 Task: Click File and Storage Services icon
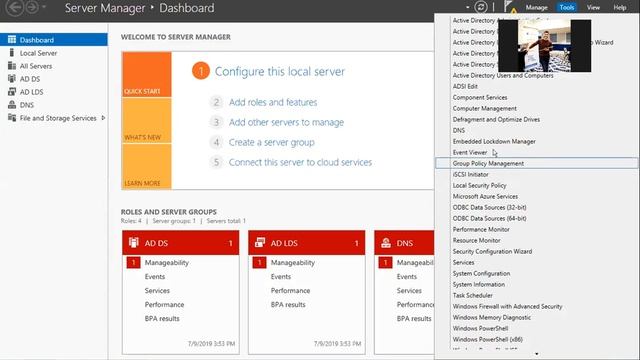(12, 118)
